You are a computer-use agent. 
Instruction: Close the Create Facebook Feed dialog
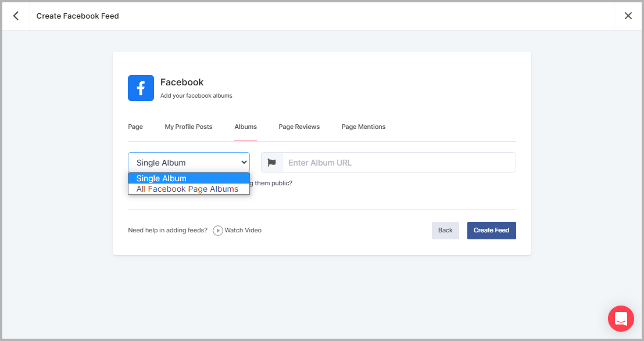pyautogui.click(x=628, y=16)
